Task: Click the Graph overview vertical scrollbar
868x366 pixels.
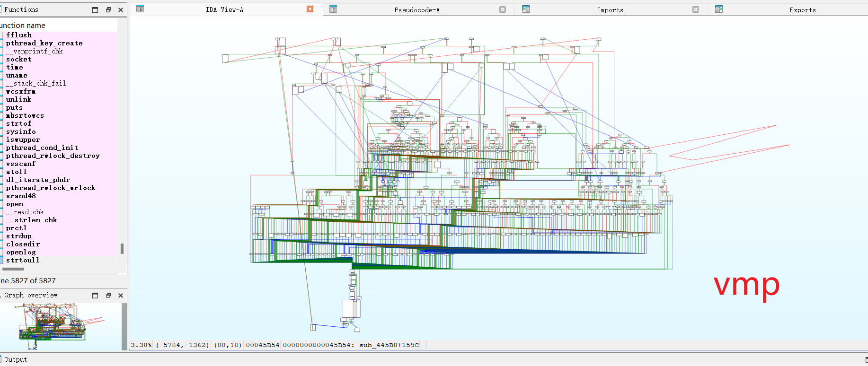Action: [124, 327]
